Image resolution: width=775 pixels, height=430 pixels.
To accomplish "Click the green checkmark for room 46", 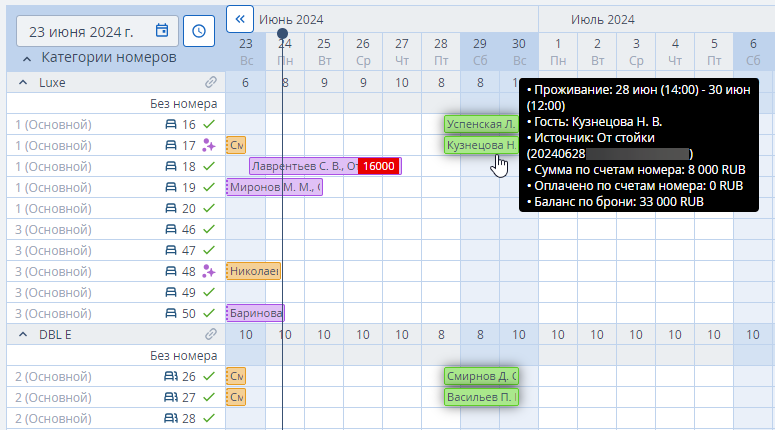I will coord(209,229).
